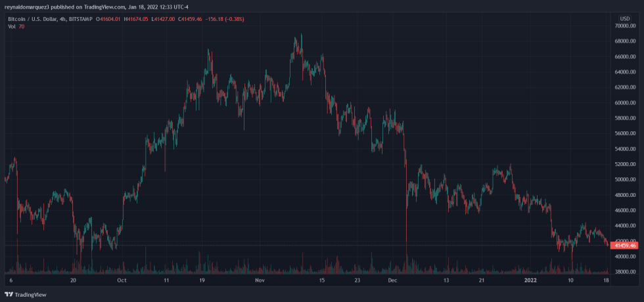Click the date label 18 on the time axis
644x302 pixels.
[x=606, y=281]
